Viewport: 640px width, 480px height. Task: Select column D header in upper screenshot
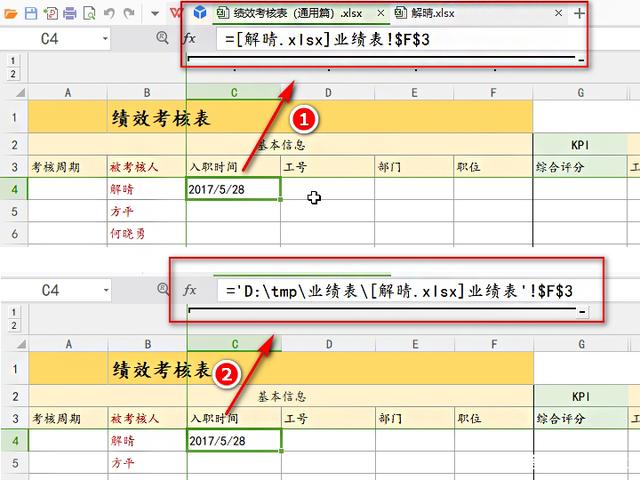pos(328,93)
